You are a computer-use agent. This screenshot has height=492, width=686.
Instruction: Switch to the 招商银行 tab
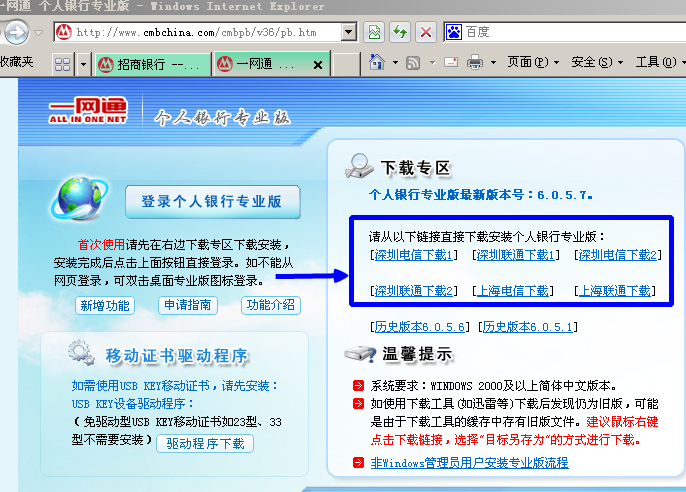coord(152,65)
